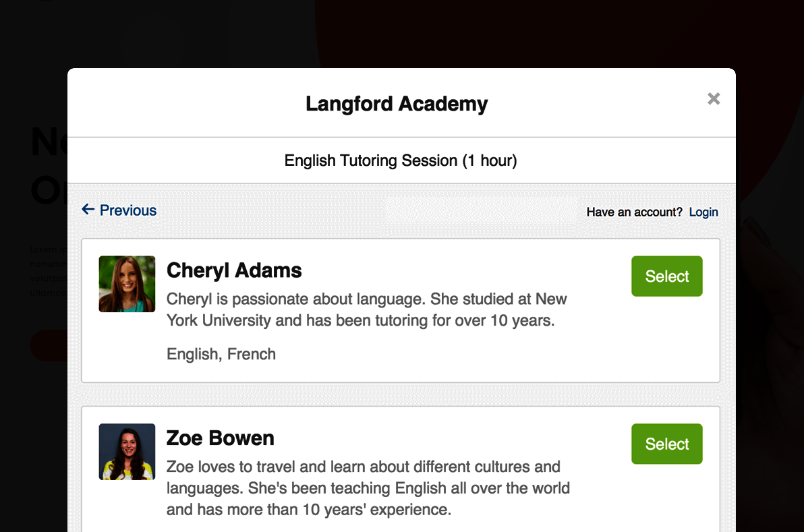Click Cheryl Adams' profile photo
804x532 pixels.
[127, 284]
